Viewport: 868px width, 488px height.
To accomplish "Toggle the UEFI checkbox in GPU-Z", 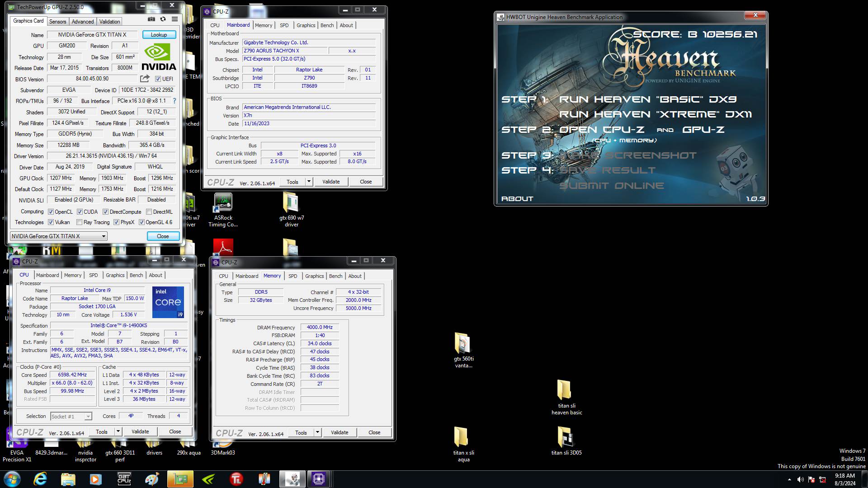I will click(x=158, y=79).
